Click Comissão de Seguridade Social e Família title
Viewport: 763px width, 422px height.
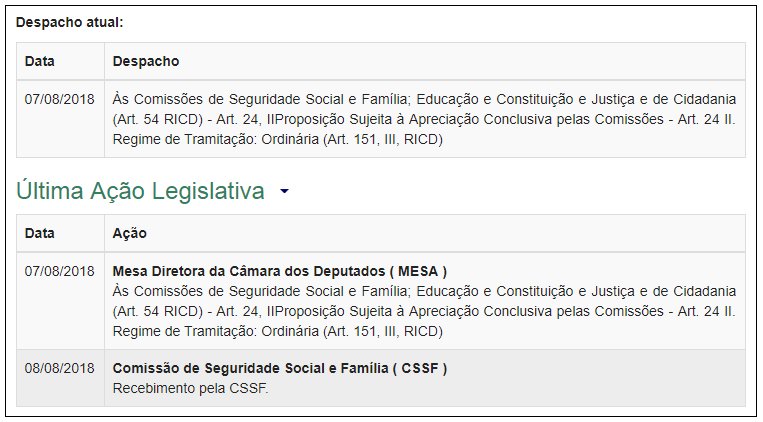point(280,368)
